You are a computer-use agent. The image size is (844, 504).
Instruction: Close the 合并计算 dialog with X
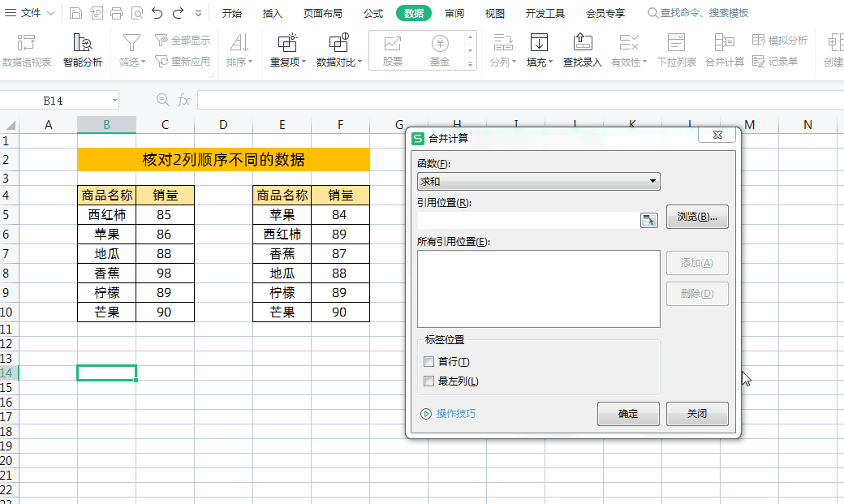click(717, 135)
